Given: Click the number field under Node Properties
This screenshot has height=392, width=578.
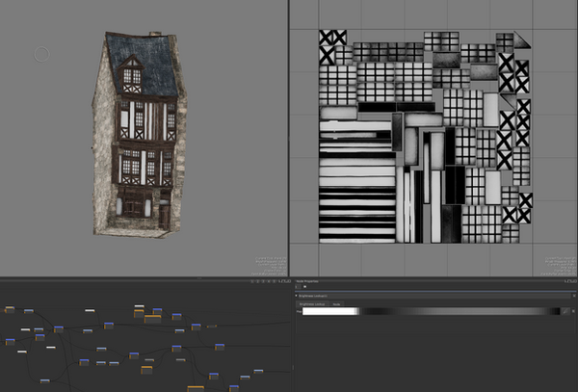Looking at the screenshot, I should click(298, 287).
